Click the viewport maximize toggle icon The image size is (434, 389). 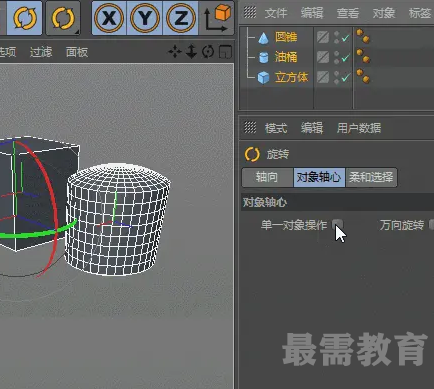click(x=225, y=52)
